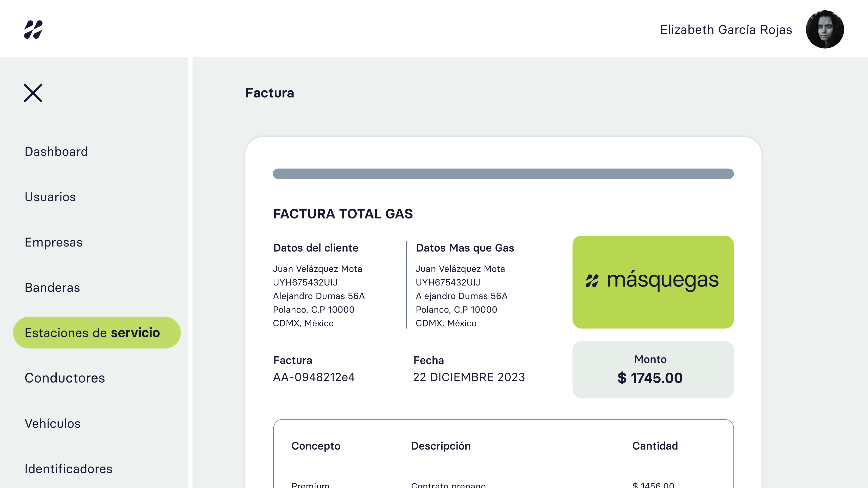Click the Concepto column header
This screenshot has width=868, height=488.
[x=316, y=446]
